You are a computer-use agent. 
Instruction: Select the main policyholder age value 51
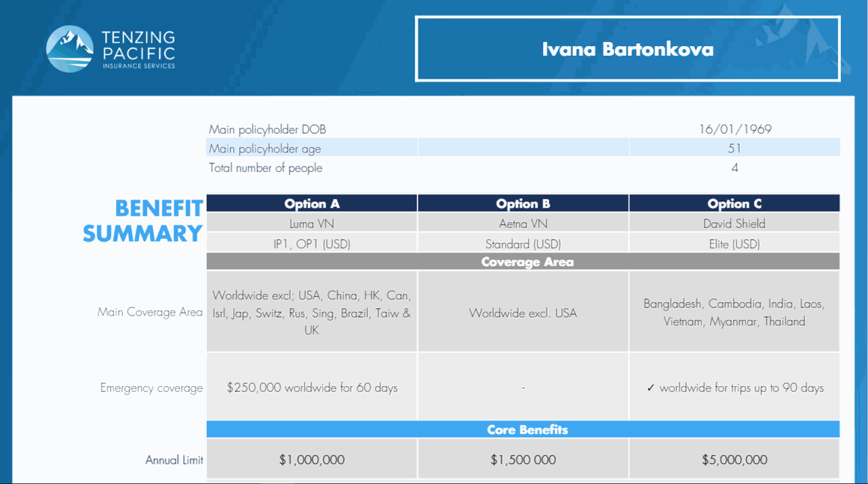click(x=734, y=148)
